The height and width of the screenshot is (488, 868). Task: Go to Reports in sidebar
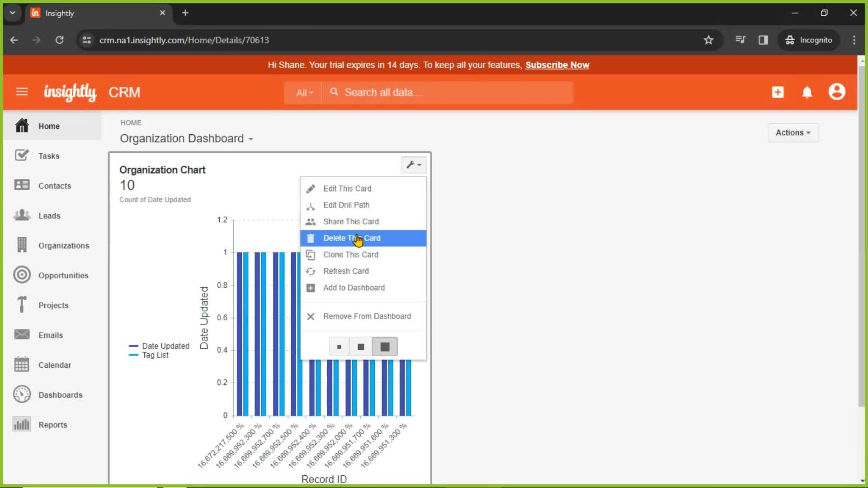pyautogui.click(x=53, y=425)
